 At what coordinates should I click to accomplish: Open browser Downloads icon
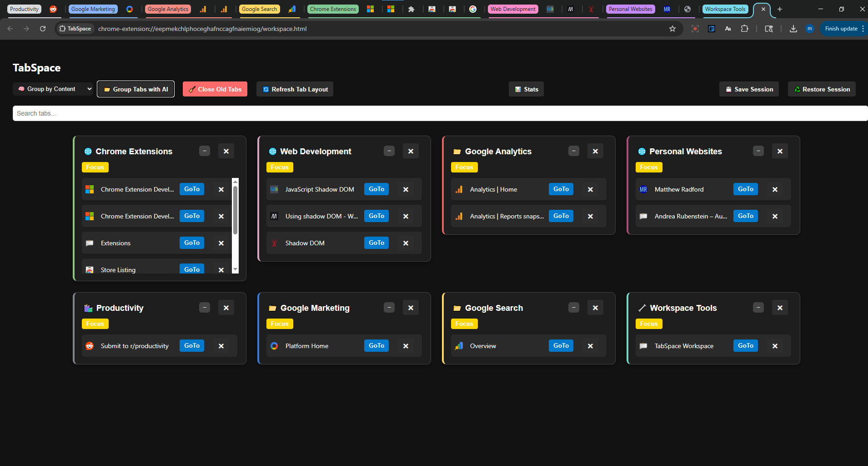(x=793, y=29)
